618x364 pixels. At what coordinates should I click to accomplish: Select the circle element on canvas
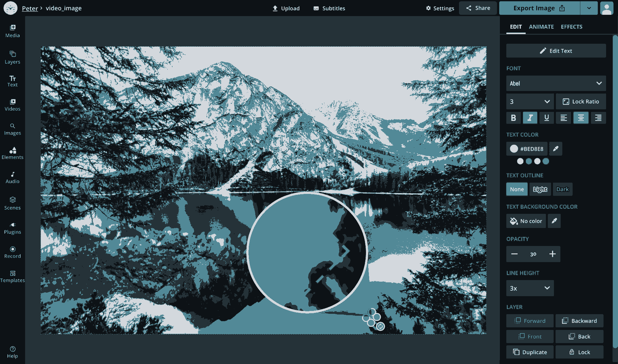[x=307, y=252]
